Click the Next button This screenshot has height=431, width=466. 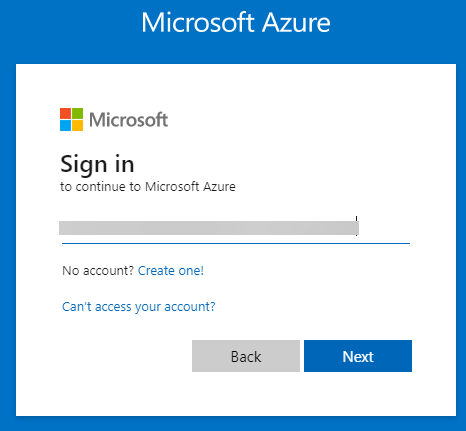coord(358,356)
